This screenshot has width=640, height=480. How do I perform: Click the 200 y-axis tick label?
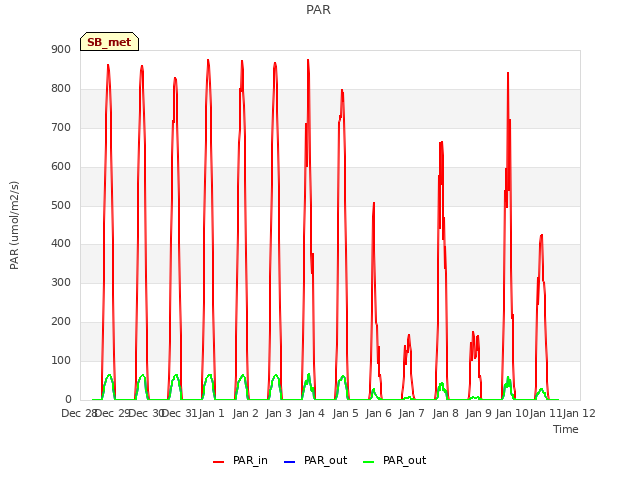(61, 322)
